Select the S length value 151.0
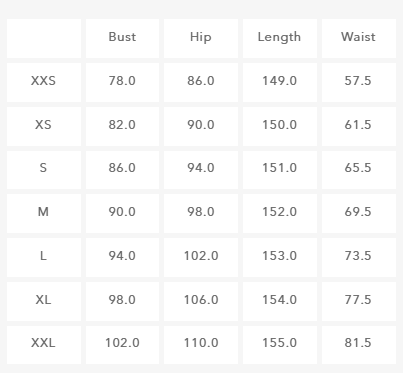This screenshot has width=403, height=373. pyautogui.click(x=279, y=168)
